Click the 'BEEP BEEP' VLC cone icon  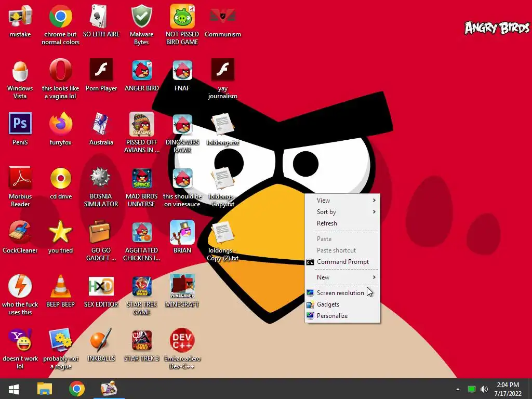click(60, 286)
